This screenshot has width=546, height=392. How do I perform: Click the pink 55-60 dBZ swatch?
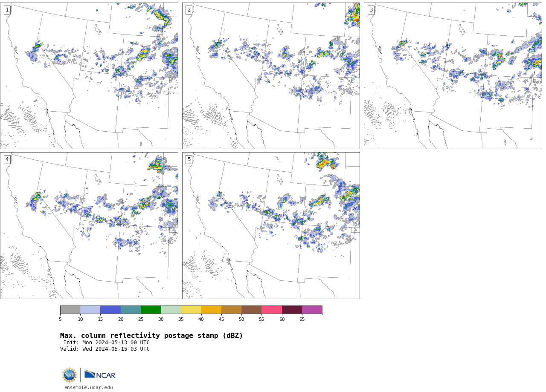point(272,310)
